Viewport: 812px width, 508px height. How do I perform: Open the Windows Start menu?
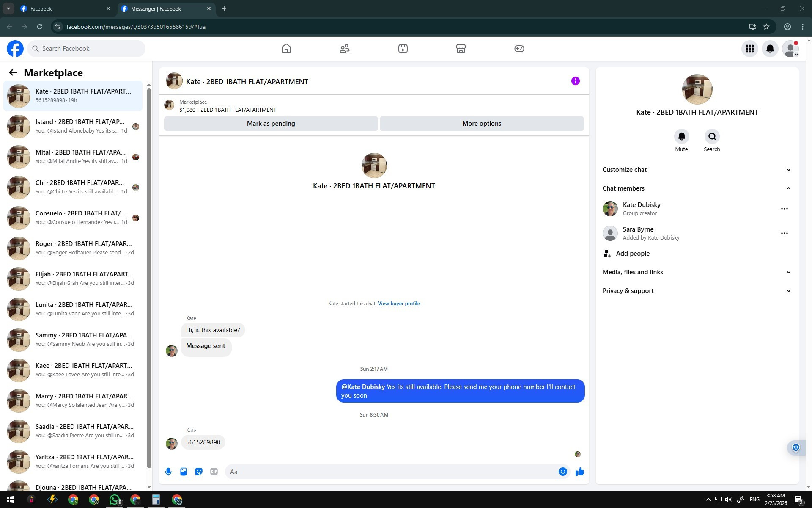coord(10,500)
